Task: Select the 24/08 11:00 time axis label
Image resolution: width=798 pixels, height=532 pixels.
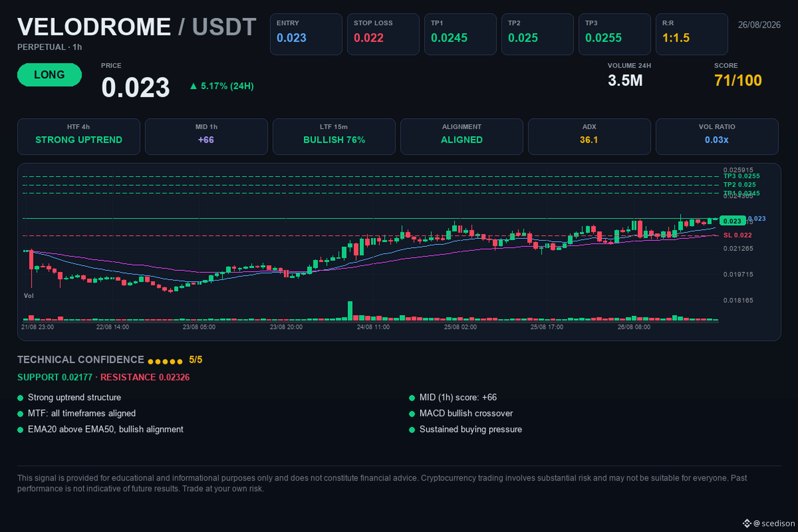Action: click(373, 327)
